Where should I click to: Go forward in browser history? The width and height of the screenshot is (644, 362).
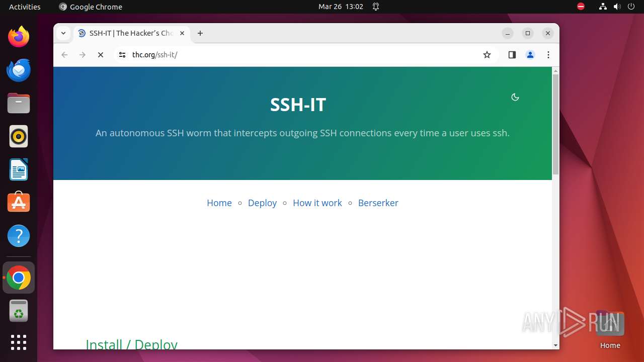(83, 55)
